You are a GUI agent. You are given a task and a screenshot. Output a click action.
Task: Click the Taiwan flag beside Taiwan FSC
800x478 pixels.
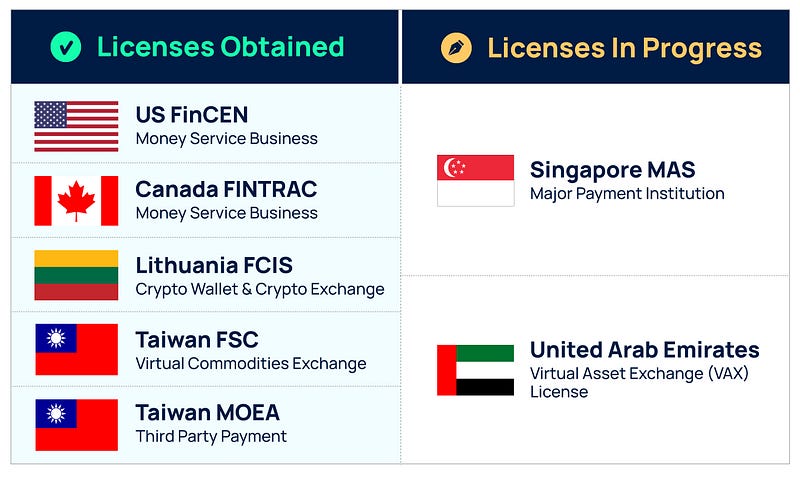77,349
